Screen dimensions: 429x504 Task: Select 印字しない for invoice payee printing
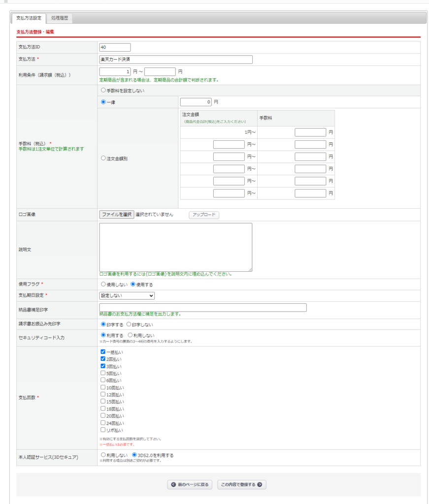tap(129, 324)
